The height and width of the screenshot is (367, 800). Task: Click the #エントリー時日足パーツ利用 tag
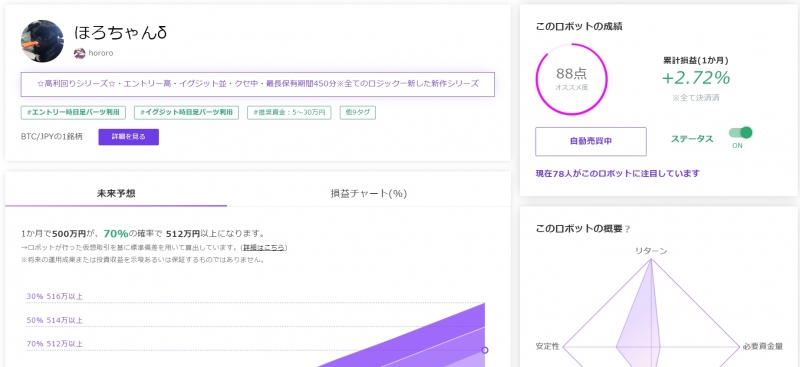[73, 113]
